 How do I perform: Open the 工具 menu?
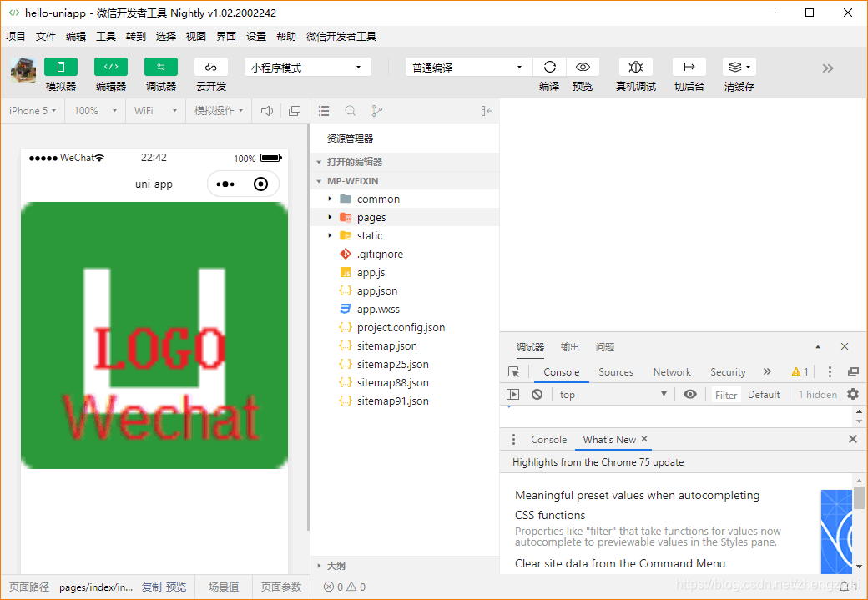(x=106, y=36)
